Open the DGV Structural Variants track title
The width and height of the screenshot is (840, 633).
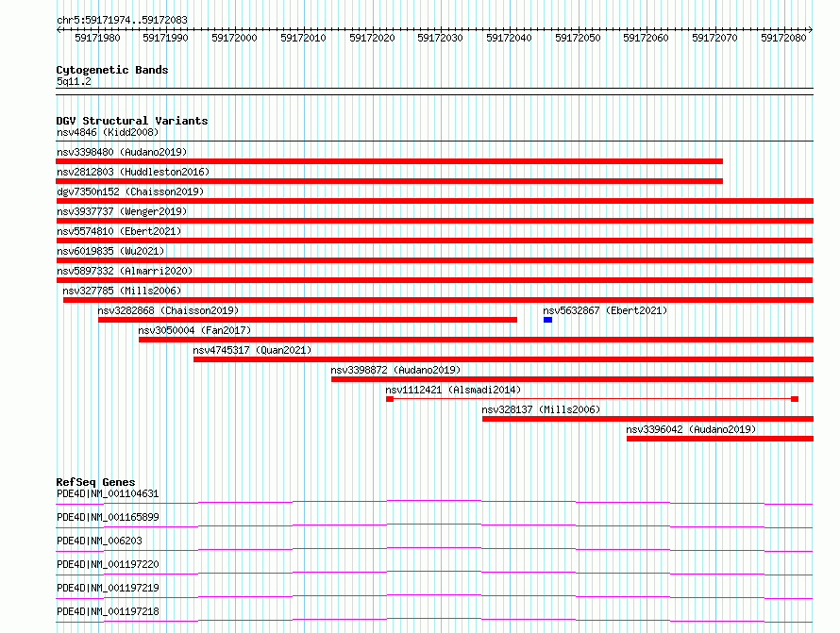pos(132,121)
